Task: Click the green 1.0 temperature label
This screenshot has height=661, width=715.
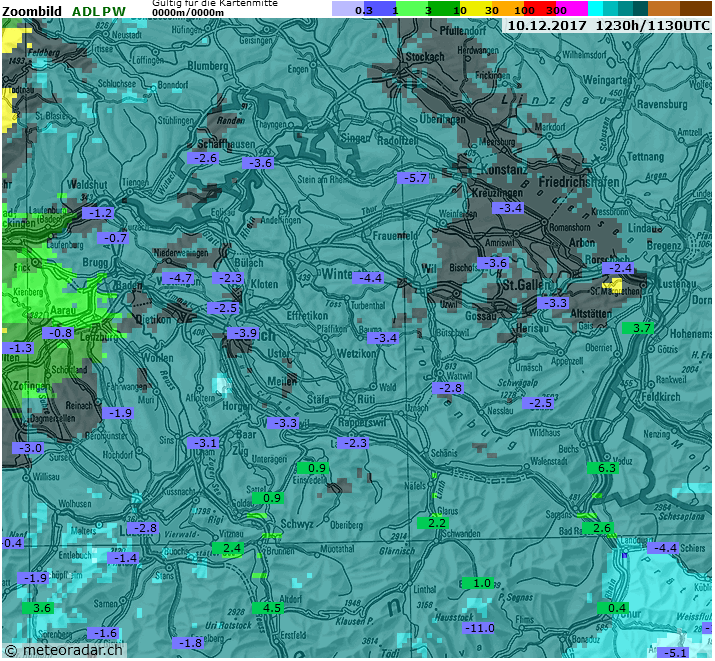Action: click(x=478, y=584)
